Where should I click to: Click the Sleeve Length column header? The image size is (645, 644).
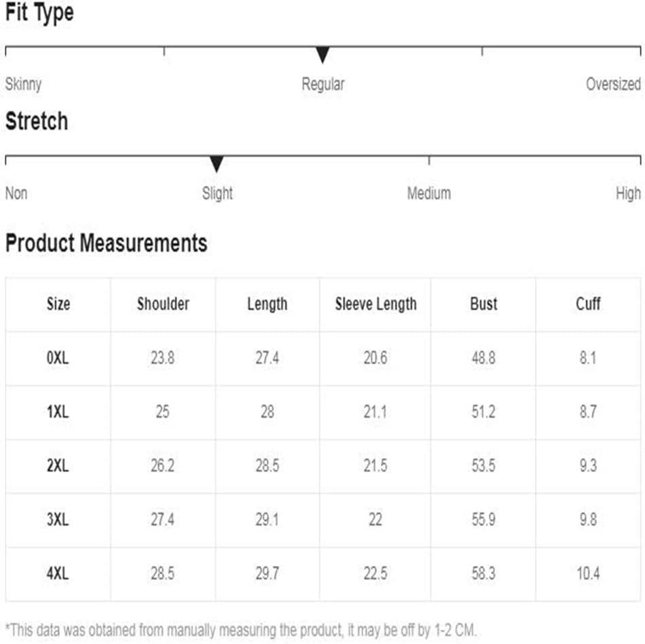pos(375,304)
